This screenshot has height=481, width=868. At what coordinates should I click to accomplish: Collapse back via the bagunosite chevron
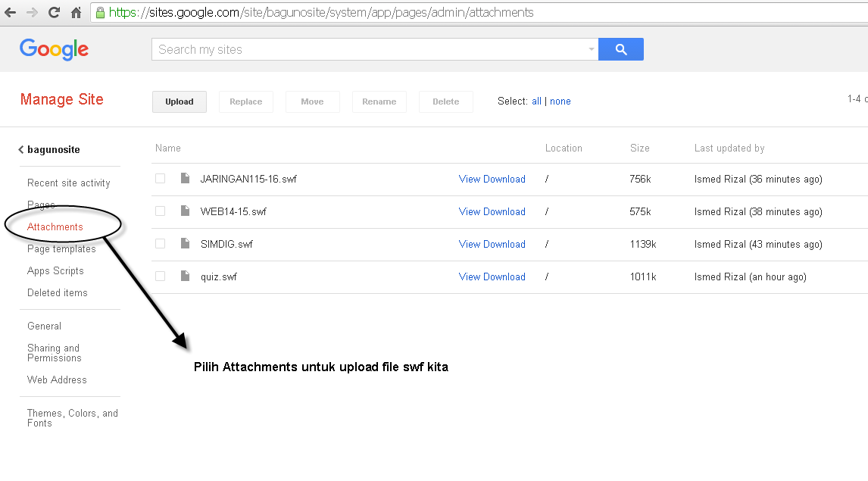click(x=21, y=150)
